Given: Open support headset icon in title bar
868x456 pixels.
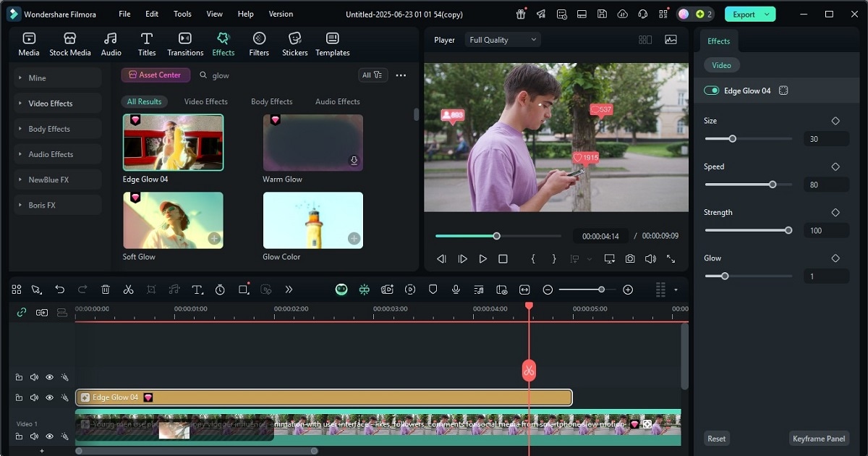Looking at the screenshot, I should click(642, 14).
